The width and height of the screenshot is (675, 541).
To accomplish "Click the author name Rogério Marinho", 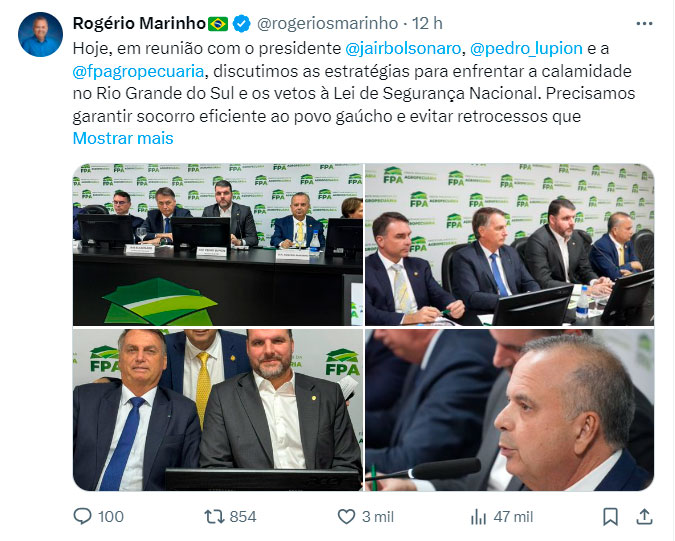I will point(138,23).
